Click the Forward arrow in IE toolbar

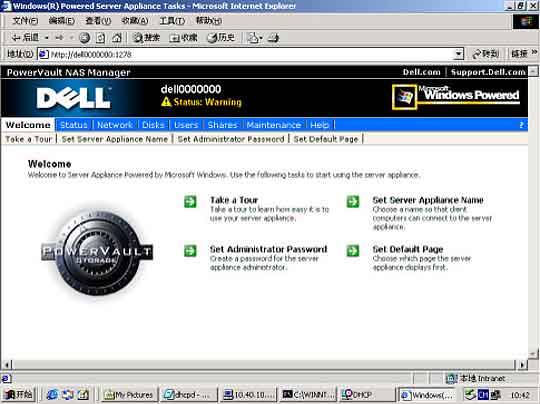[60, 38]
